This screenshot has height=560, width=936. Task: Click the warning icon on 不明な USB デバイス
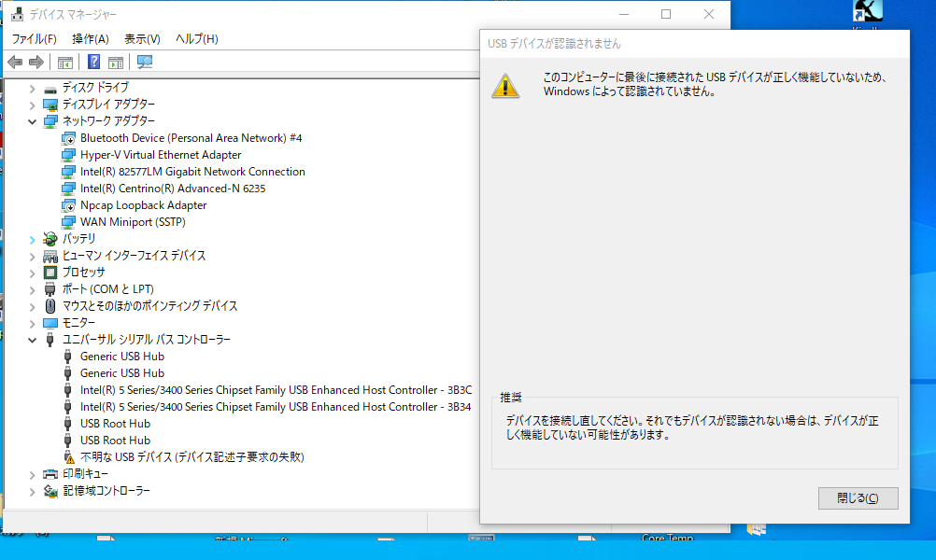point(68,457)
